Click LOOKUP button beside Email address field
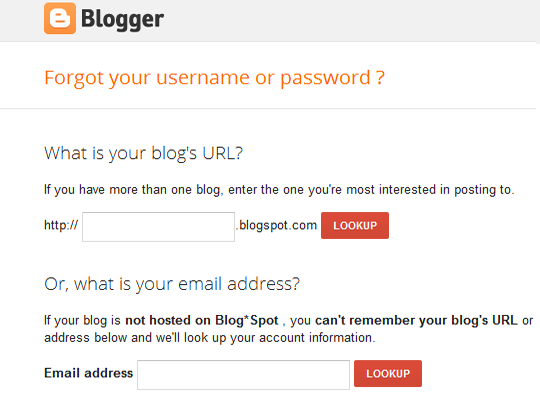540x397 pixels. point(388,374)
